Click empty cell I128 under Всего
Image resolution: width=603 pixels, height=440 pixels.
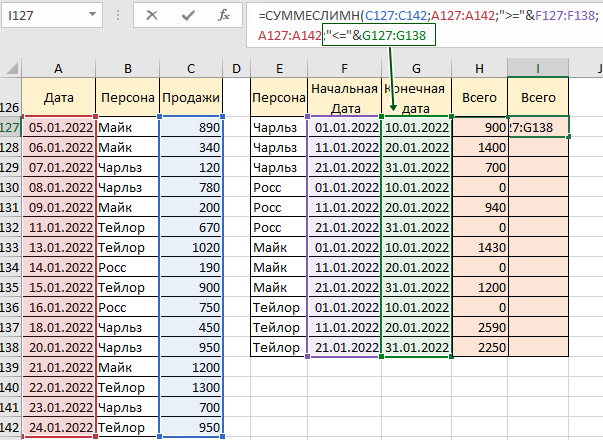click(x=538, y=148)
